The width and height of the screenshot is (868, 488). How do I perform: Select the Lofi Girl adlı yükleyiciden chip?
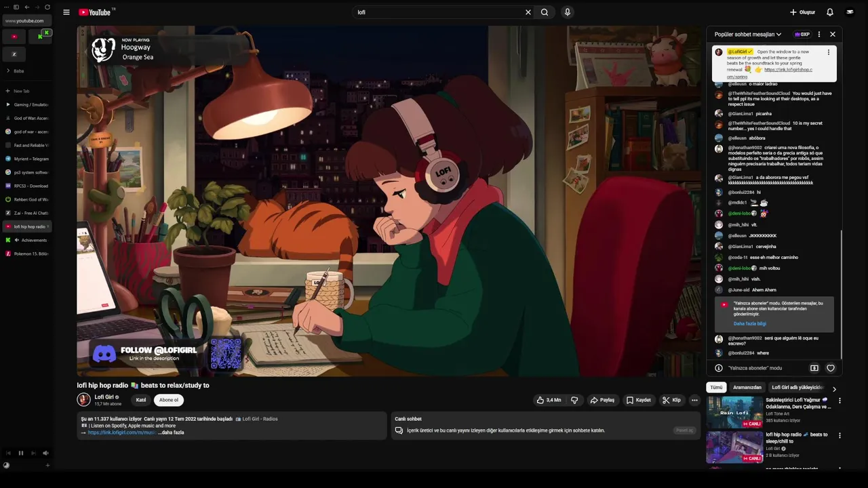797,388
